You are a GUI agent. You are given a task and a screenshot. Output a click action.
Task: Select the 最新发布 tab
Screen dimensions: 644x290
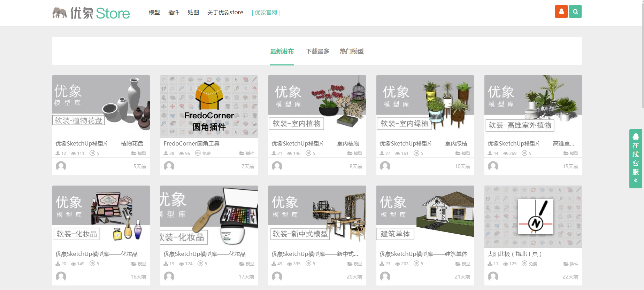(x=282, y=52)
